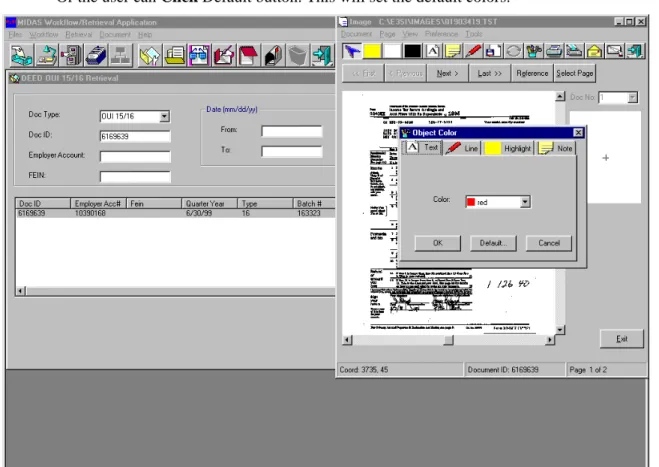Image resolution: width=659 pixels, height=467 pixels.
Task: Click the red folder with pen icon
Action: [224, 55]
